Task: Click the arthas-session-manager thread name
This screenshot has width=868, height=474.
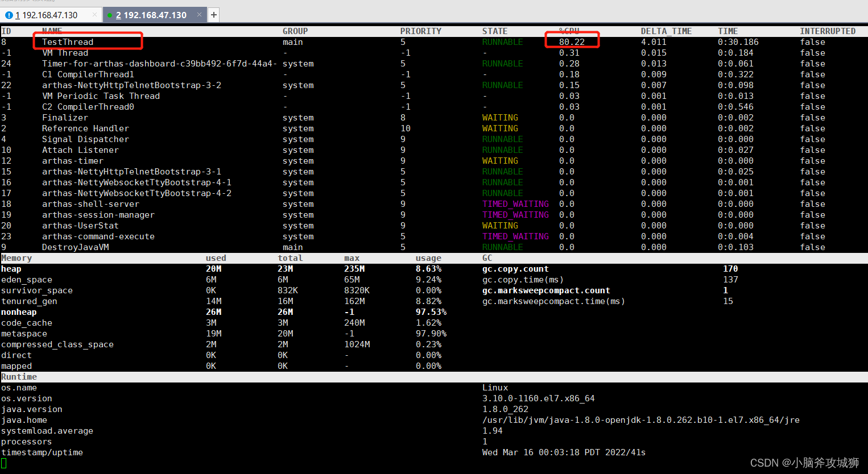Action: 98,215
